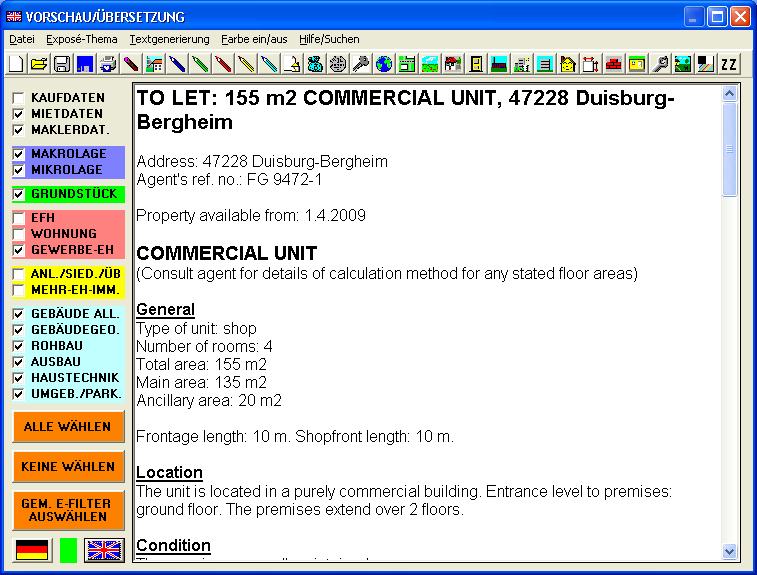This screenshot has height=575, width=757.
Task: Click the wrench icon in the toolbar
Action: pyautogui.click(x=361, y=65)
